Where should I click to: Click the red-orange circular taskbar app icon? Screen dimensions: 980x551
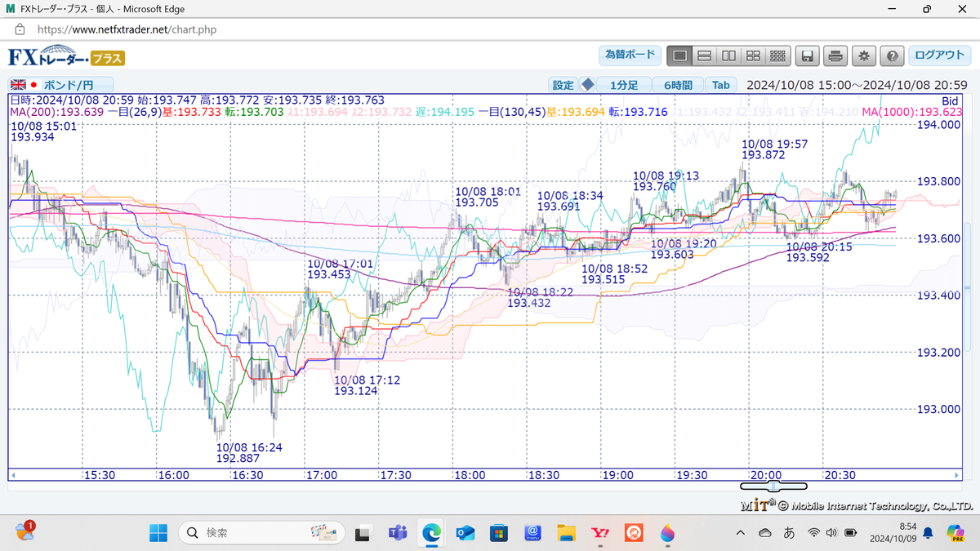coord(633,533)
